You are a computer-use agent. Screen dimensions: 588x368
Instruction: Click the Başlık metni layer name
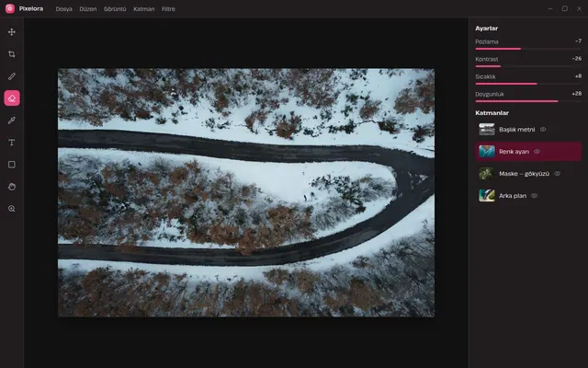pyautogui.click(x=516, y=130)
